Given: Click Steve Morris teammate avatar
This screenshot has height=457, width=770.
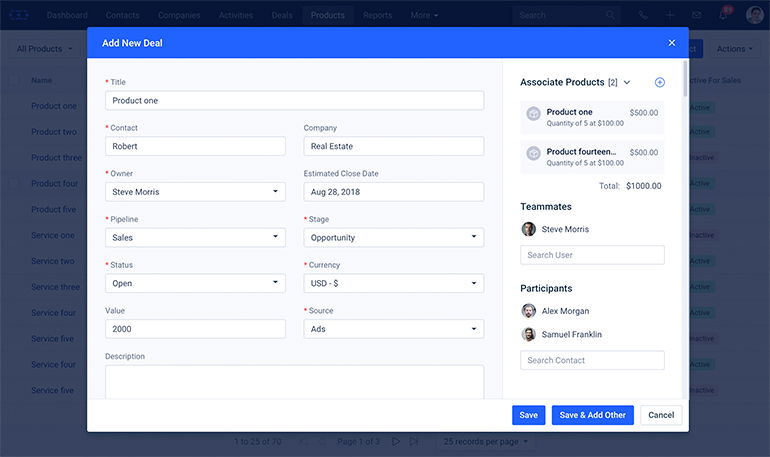Looking at the screenshot, I should coord(528,229).
